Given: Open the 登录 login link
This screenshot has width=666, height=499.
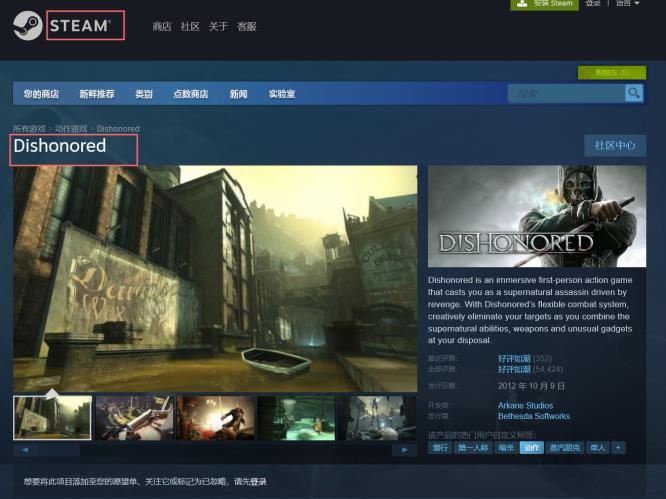Looking at the screenshot, I should click(x=593, y=3).
